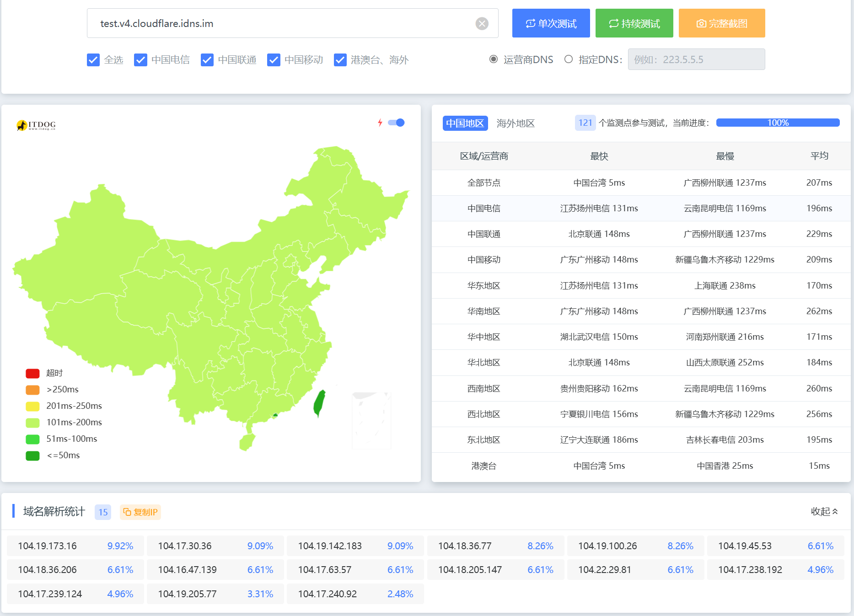
Task: Click IP 104.16.47.139
Action: click(x=187, y=570)
